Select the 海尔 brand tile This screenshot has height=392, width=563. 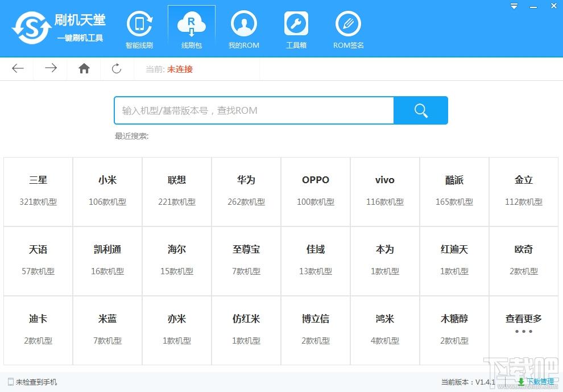(177, 261)
